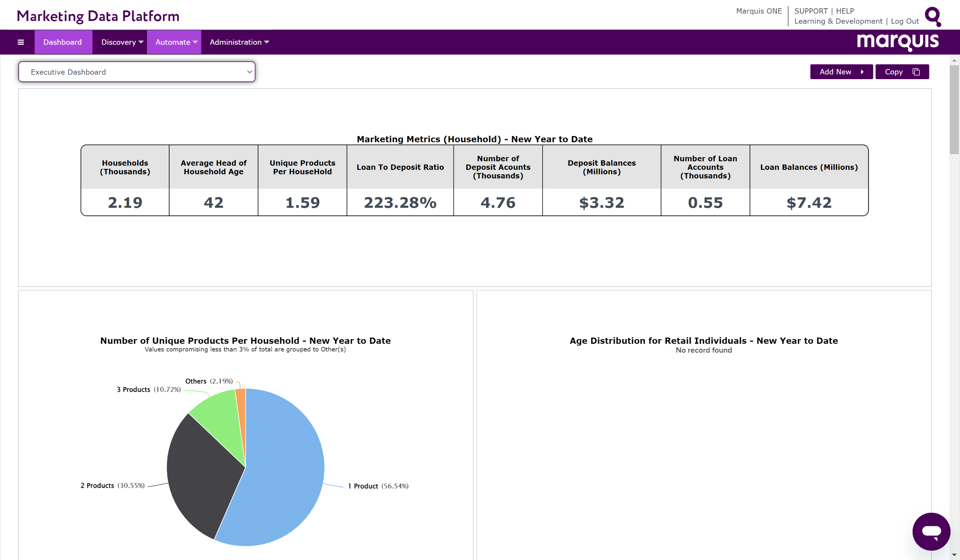
Task: Open Learning & Development link
Action: point(838,21)
